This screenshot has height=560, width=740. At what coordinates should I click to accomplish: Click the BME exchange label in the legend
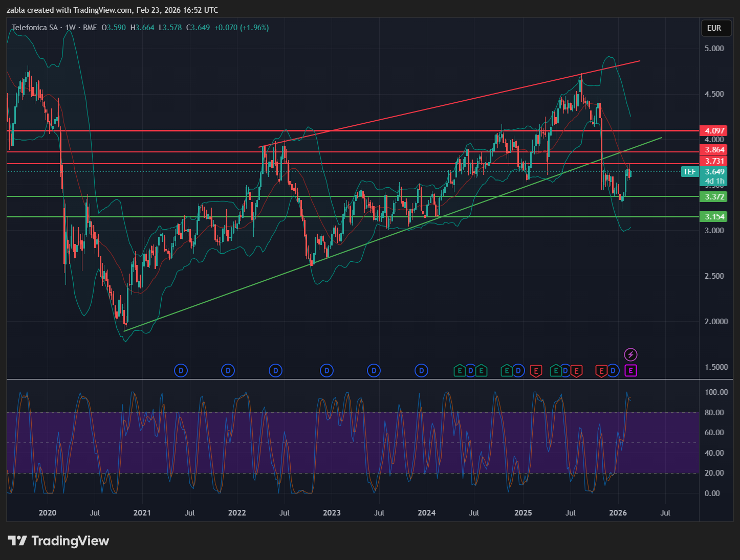tap(90, 28)
